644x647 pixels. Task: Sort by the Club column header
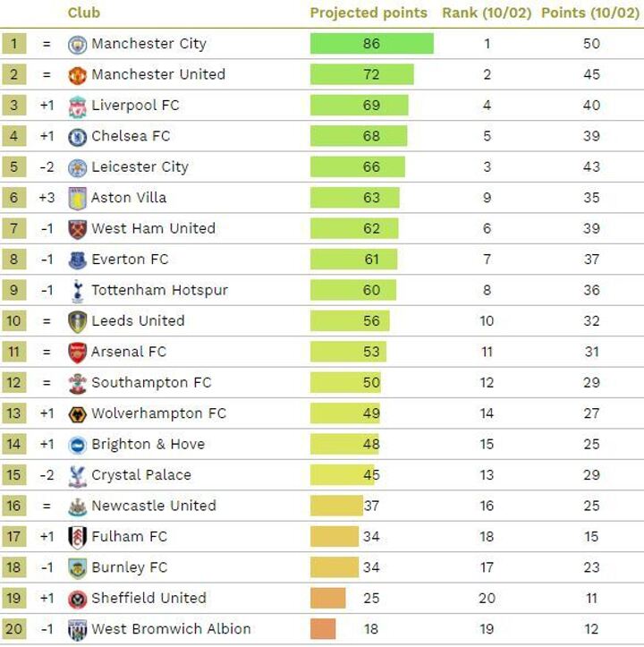pos(84,13)
